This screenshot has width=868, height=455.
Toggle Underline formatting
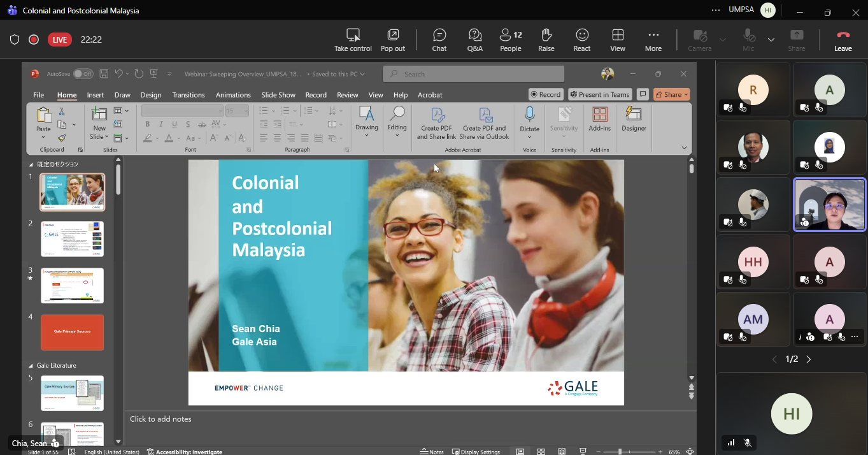click(x=174, y=124)
